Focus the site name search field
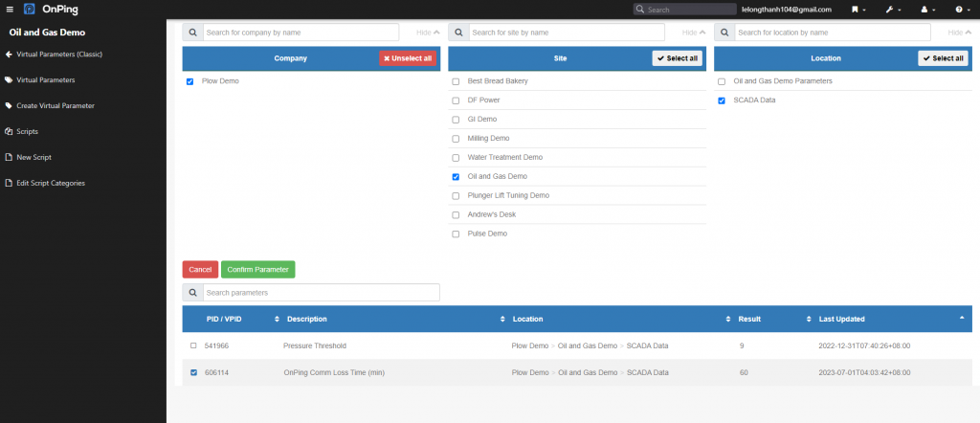Screen dimensions: 980x423 567,33
